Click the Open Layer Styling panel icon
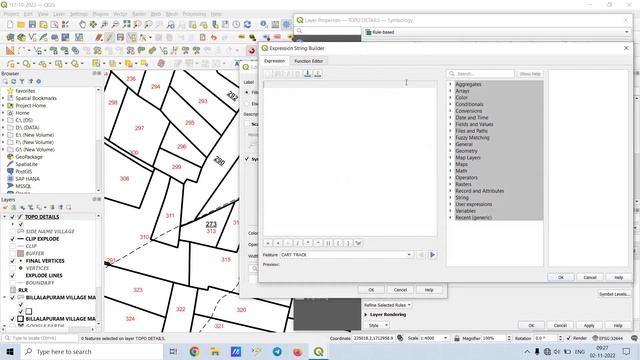This screenshot has height=360, width=640. pyautogui.click(x=6, y=207)
